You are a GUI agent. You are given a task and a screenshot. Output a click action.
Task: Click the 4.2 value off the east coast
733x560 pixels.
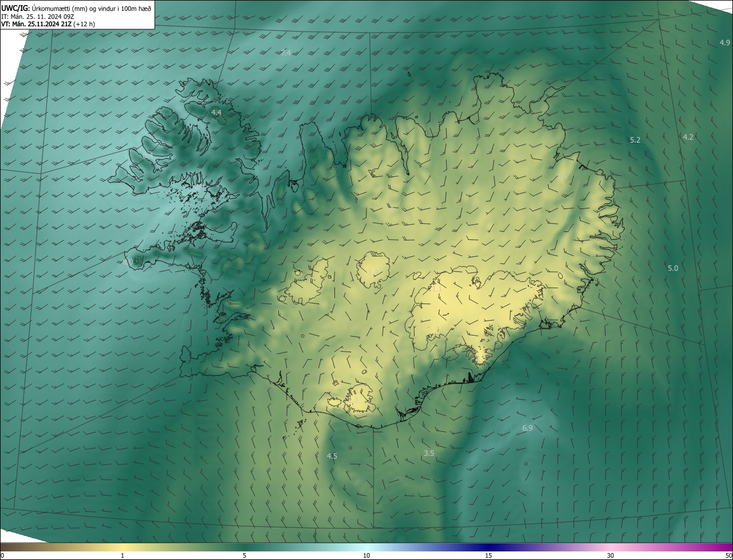coord(688,137)
